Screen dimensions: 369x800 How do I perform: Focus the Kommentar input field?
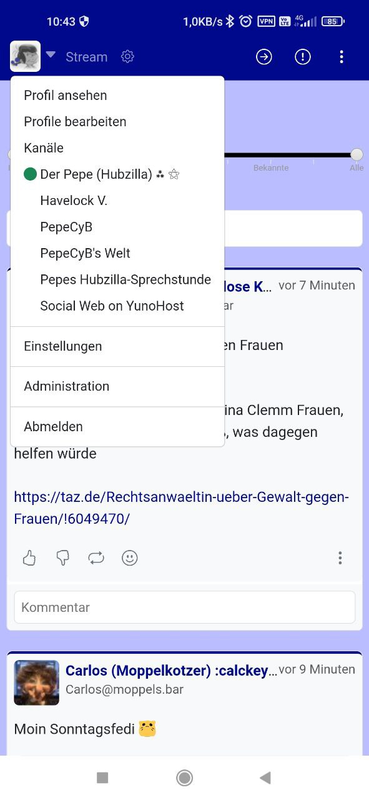click(184, 607)
